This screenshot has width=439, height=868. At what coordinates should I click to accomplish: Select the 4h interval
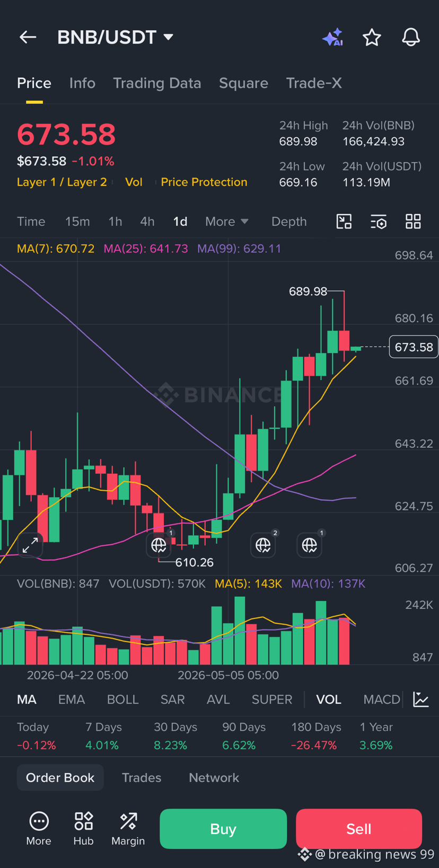(x=147, y=222)
